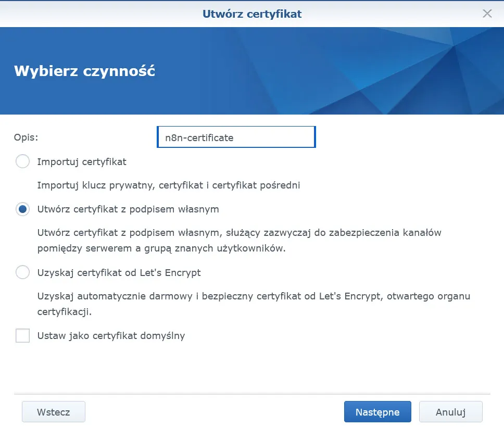This screenshot has height=427, width=504.
Task: Go back with the Wstecz button
Action: (53, 412)
